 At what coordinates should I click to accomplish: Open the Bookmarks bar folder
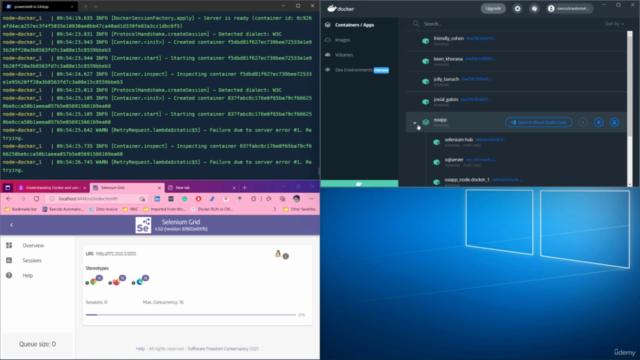pos(20,209)
